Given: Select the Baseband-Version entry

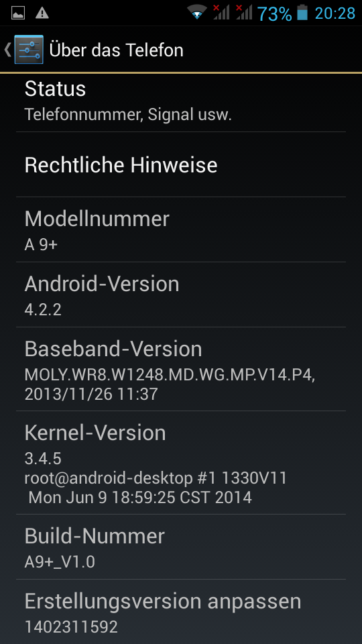Looking at the screenshot, I should coord(181,369).
